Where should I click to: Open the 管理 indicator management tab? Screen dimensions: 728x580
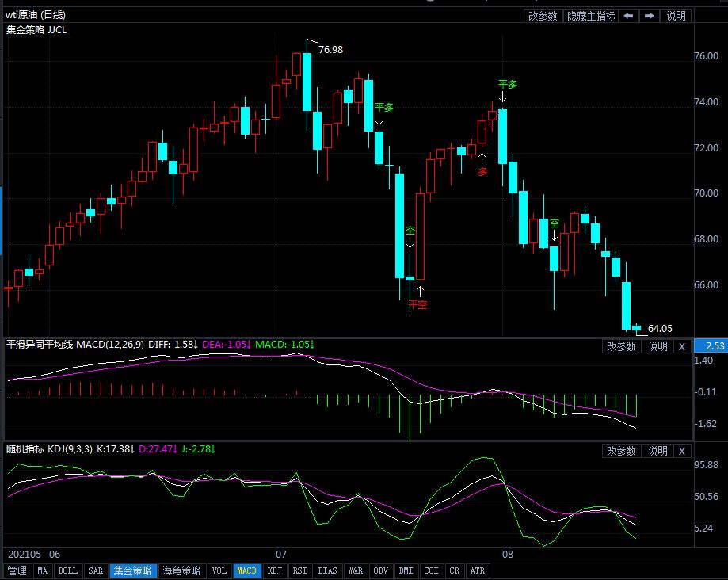tap(17, 570)
